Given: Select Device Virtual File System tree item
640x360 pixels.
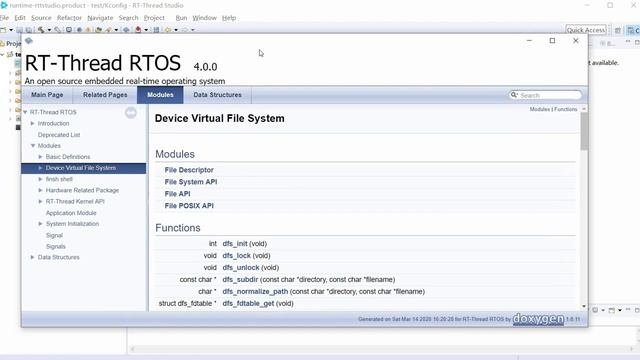Looking at the screenshot, I should click(x=84, y=168).
